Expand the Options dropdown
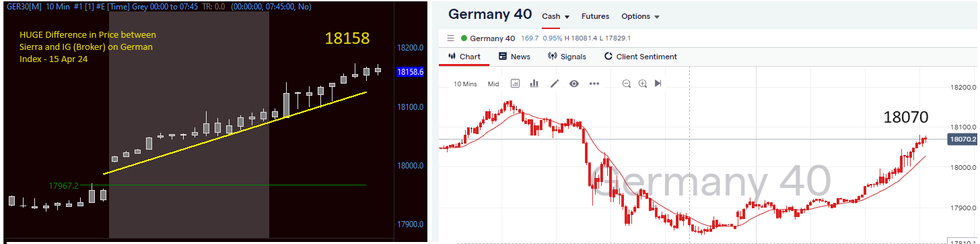The width and height of the screenshot is (980, 244). (640, 16)
